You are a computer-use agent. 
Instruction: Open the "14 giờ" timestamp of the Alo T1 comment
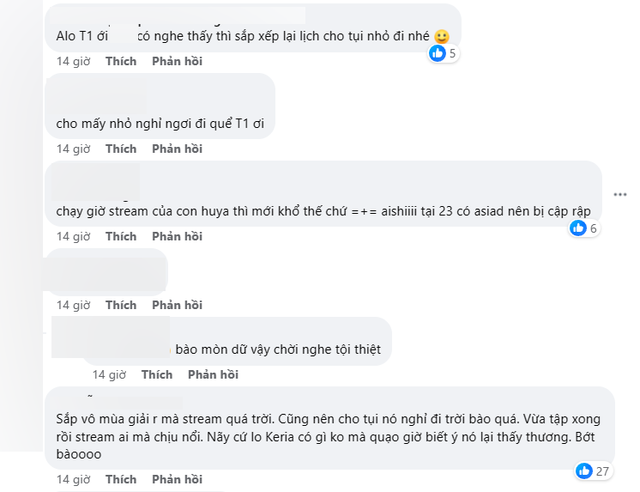[x=74, y=61]
